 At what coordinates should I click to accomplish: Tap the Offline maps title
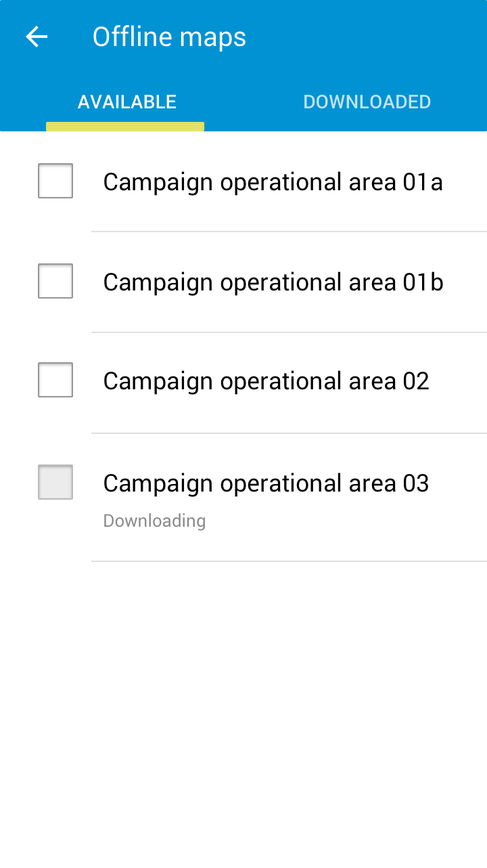tap(169, 37)
